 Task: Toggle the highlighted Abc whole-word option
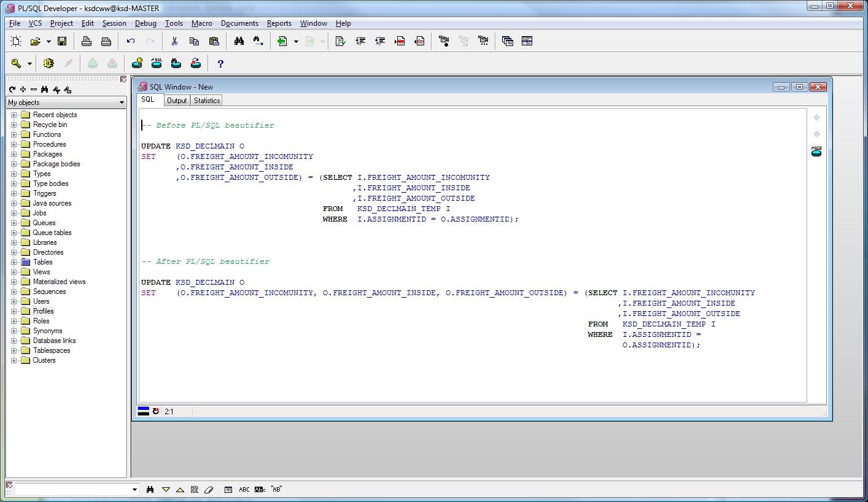[260, 489]
